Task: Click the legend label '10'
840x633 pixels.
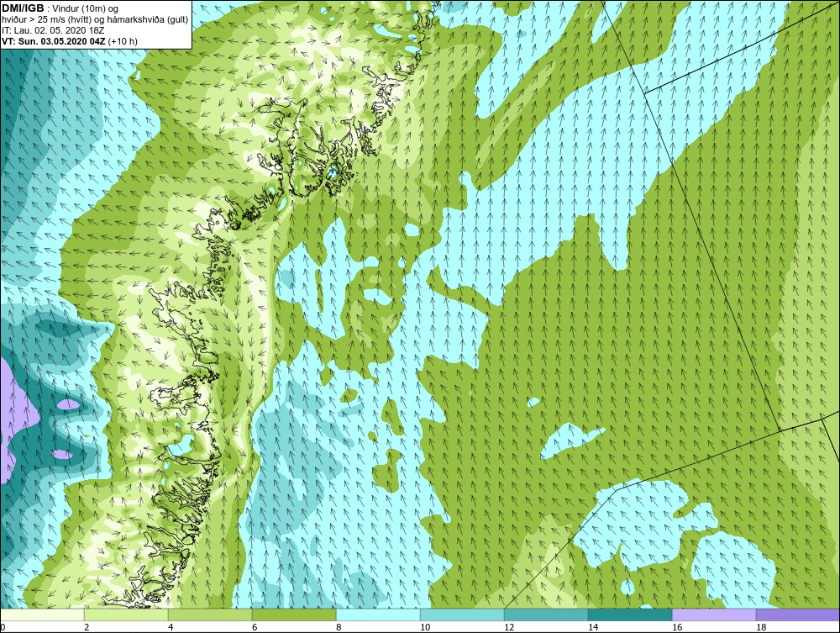Action: point(425,627)
